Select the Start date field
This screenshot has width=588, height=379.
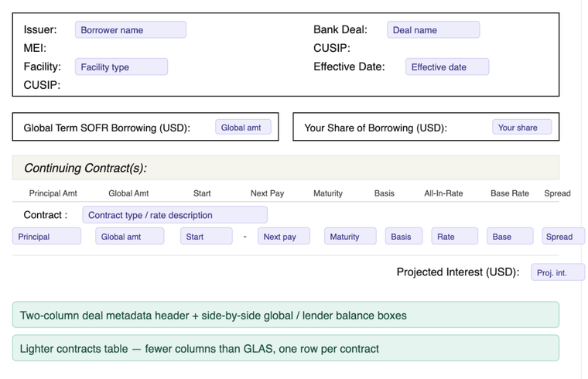click(206, 237)
